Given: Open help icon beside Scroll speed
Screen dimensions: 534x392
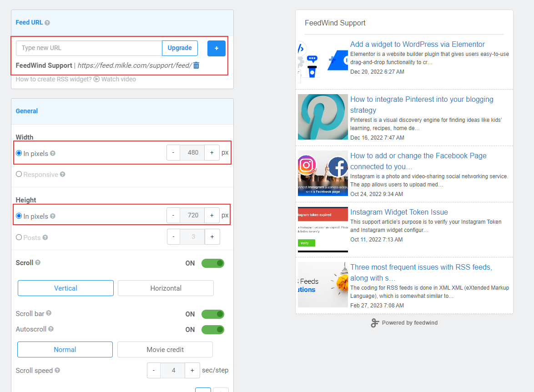Looking at the screenshot, I should [x=57, y=370].
